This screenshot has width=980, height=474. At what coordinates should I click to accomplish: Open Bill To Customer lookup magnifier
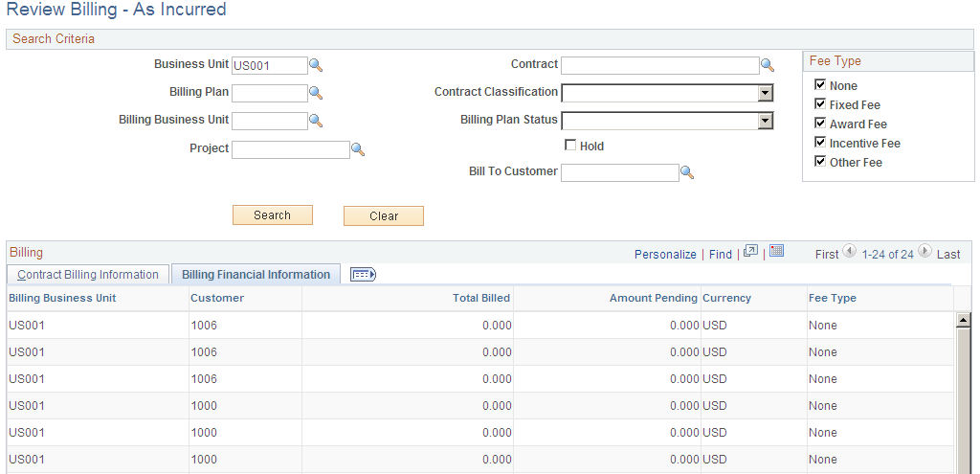click(x=687, y=172)
